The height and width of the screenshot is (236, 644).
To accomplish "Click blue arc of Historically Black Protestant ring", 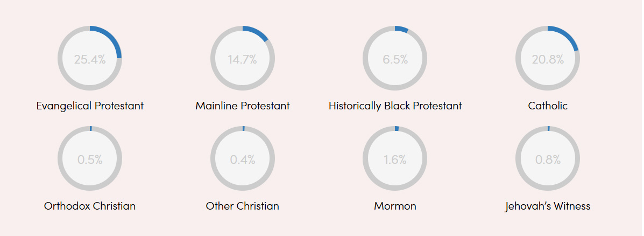I will tap(401, 29).
